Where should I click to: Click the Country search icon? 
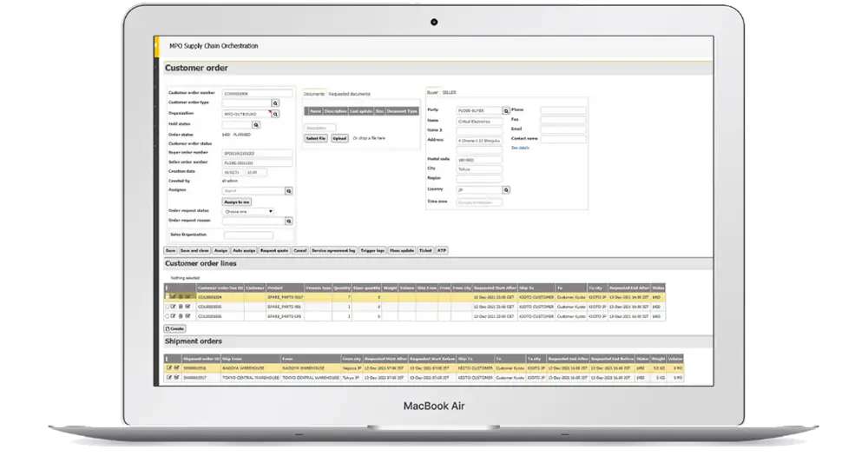[506, 189]
